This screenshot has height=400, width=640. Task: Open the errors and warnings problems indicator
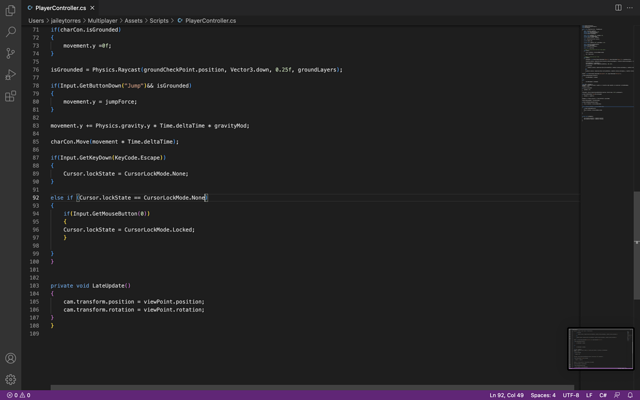pos(18,395)
